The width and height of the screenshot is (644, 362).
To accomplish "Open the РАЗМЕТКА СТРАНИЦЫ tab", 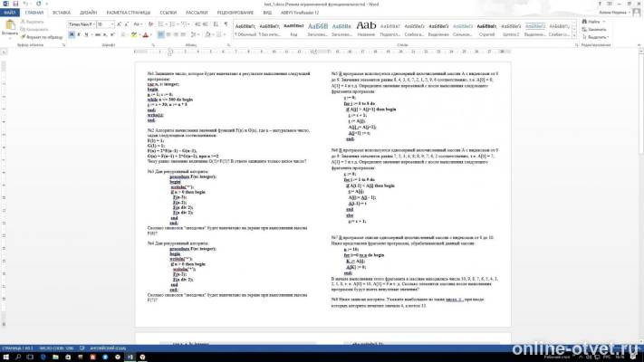I will point(129,13).
